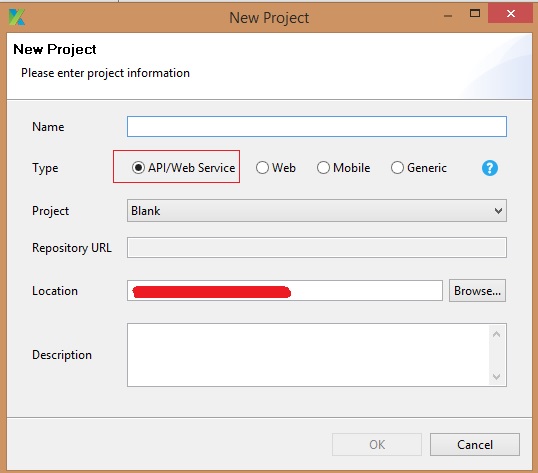Open the Project dropdown showing Blank
This screenshot has width=538, height=473.
click(x=316, y=211)
